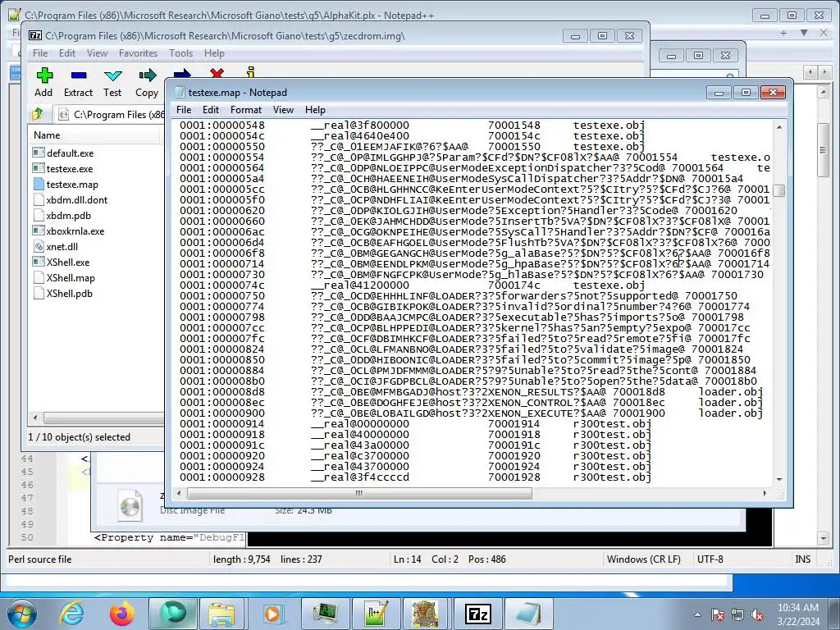Click Notepad horizontal scroll left arrow
840x630 pixels.
coord(179,493)
